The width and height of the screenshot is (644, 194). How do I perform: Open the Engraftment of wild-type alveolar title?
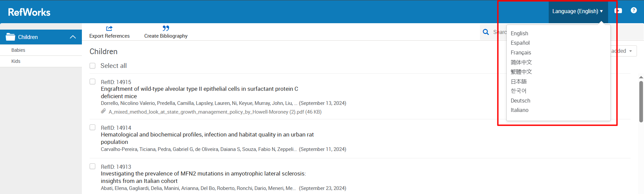pos(199,92)
